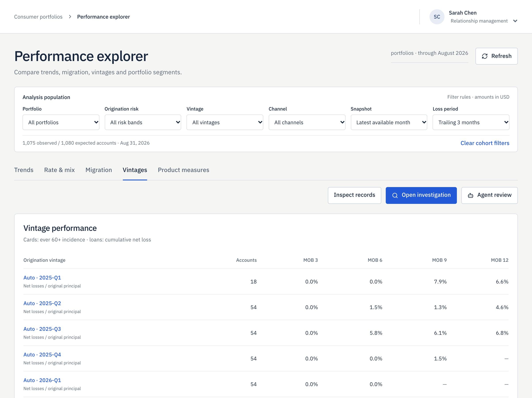Open the Auto · 2025-Q2 vintage link
Viewport: 532px width, 398px height.
(42, 303)
